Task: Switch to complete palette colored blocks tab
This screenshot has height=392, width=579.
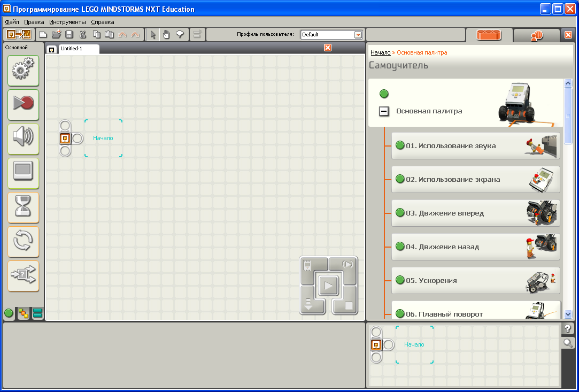Action: coord(24,313)
